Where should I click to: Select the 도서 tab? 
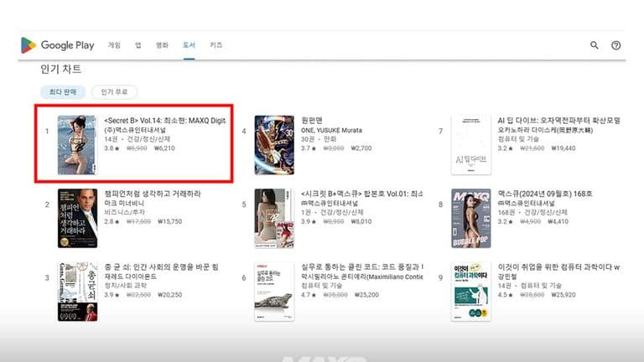click(x=189, y=45)
